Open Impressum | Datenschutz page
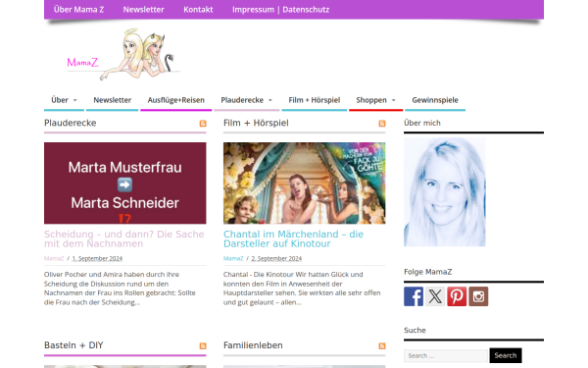588x368 pixels. point(280,10)
